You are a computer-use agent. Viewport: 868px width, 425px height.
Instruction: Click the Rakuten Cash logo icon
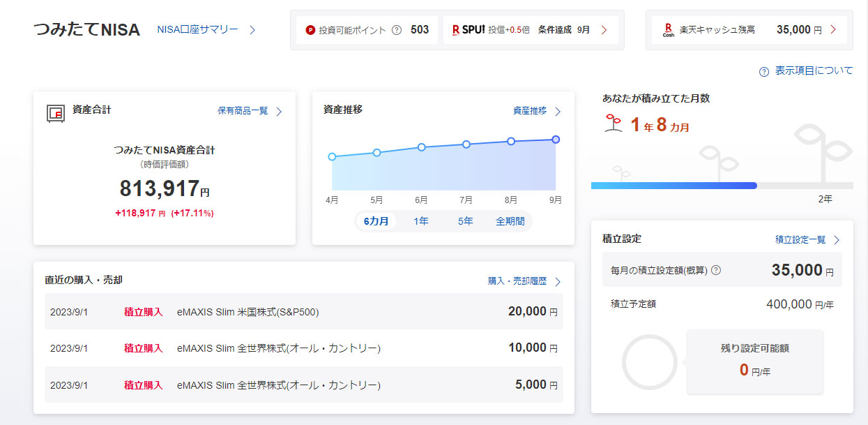click(x=668, y=30)
